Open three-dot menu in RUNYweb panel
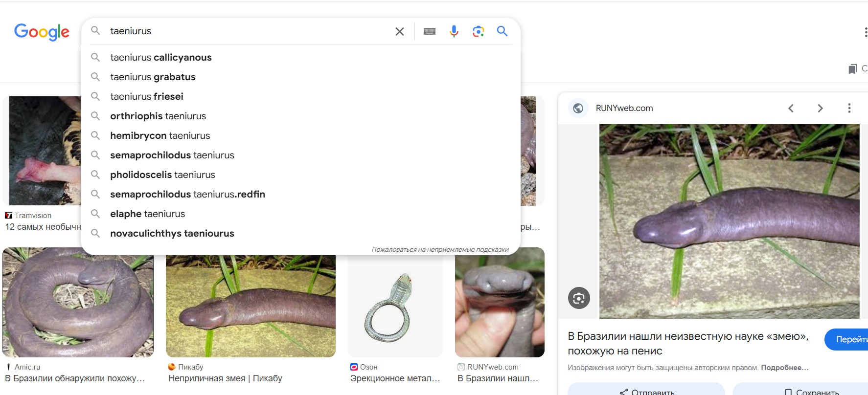The image size is (868, 395). 849,108
